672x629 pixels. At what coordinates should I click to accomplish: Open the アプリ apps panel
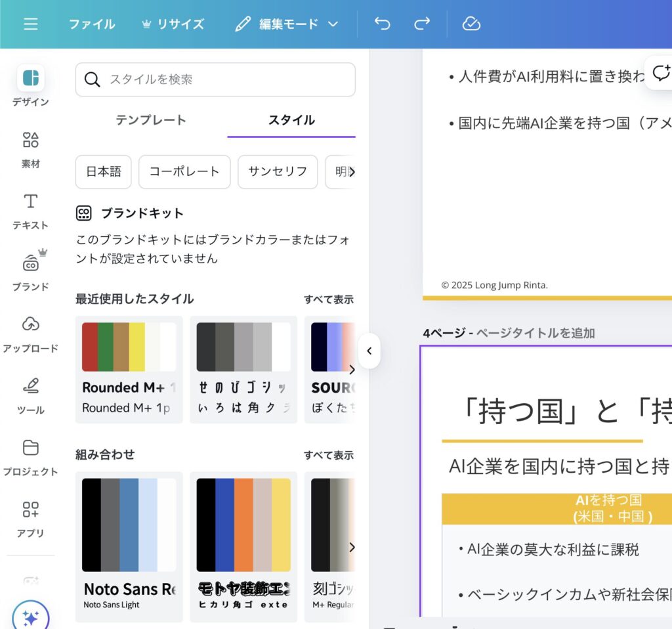tap(31, 519)
